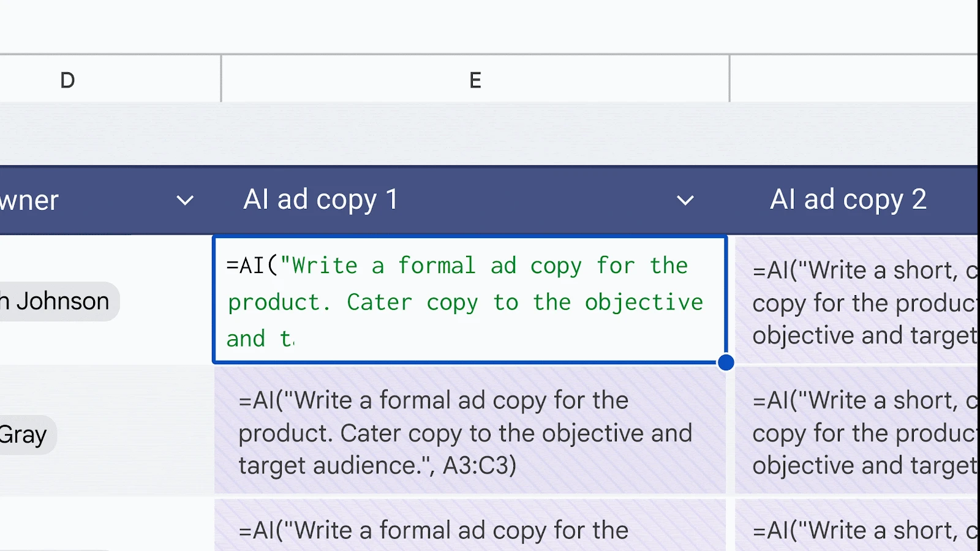Screen dimensions: 980x551
Task: Select the Owner header cell text
Action: 29,200
